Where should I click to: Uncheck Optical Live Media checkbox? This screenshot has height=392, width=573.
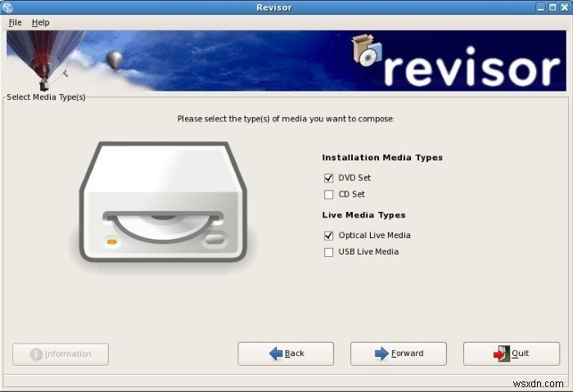pyautogui.click(x=328, y=236)
